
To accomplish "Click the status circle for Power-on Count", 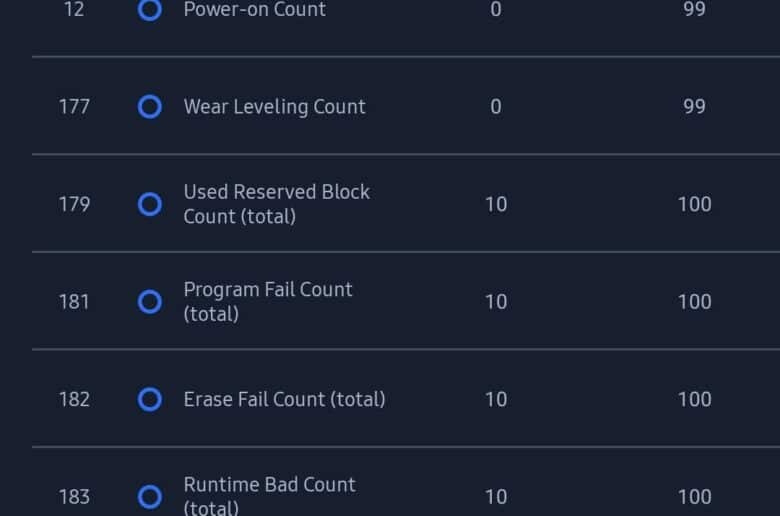I will point(150,9).
